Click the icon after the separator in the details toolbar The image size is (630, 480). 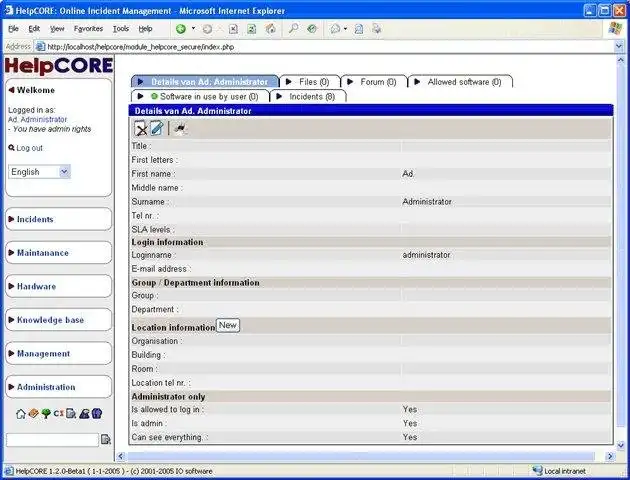(x=181, y=129)
